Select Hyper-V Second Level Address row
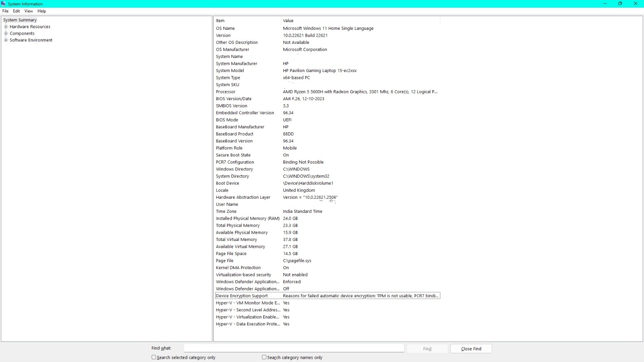This screenshot has height=362, width=644. (x=327, y=310)
